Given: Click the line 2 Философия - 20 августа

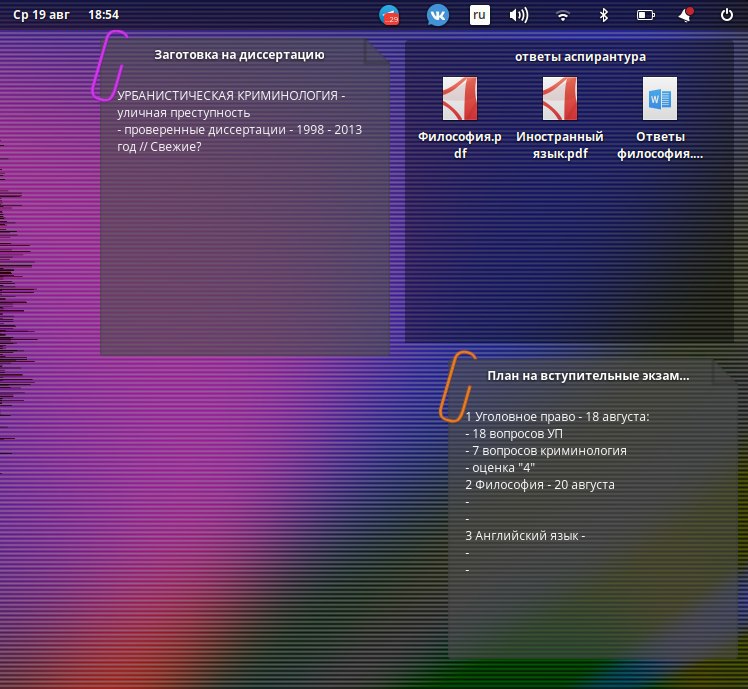Looking at the screenshot, I should [x=540, y=485].
